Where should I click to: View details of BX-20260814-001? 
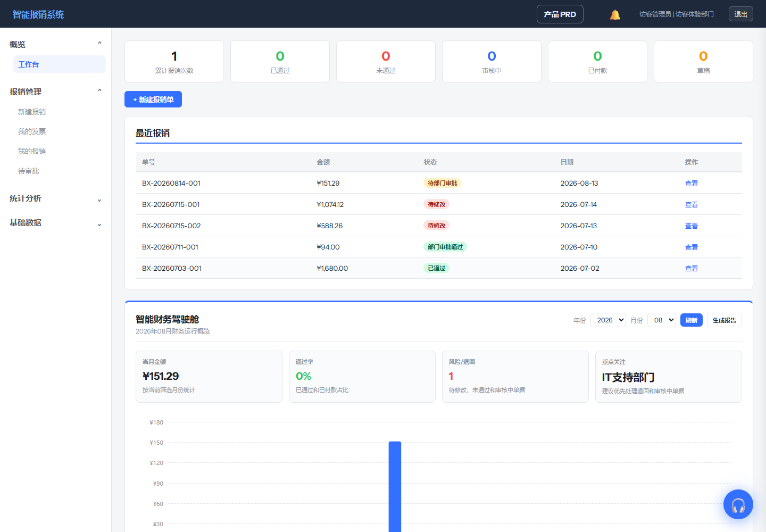coord(692,183)
